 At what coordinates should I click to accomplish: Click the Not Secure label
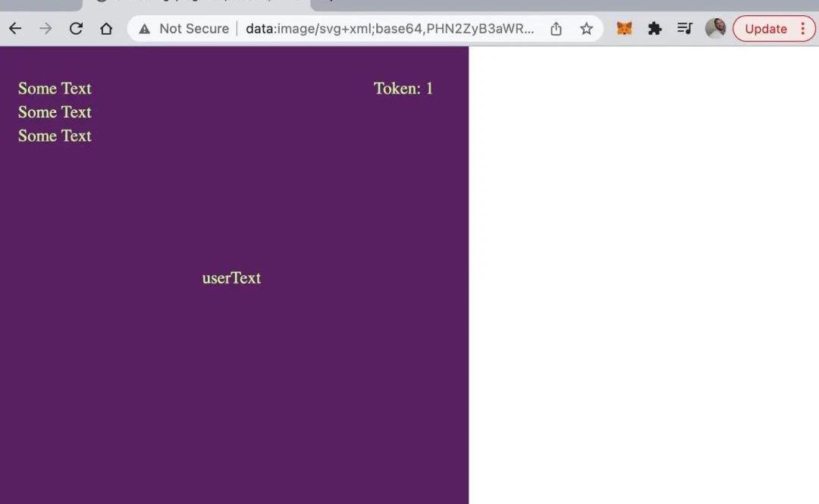[194, 29]
